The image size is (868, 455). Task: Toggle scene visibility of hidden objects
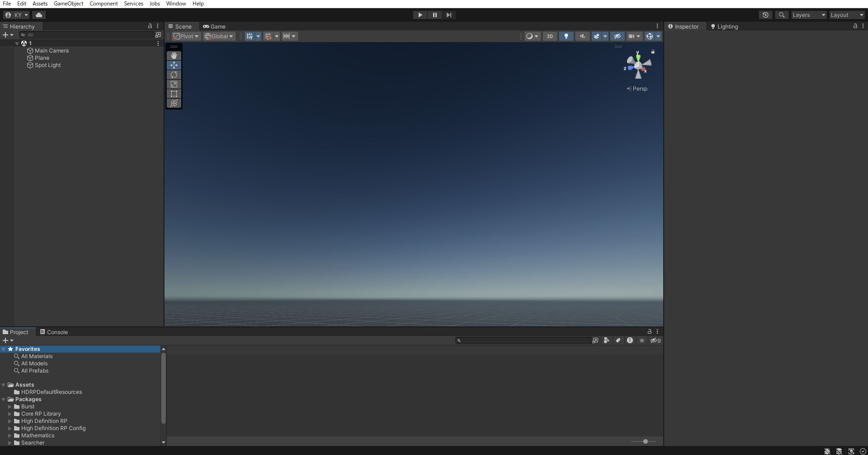click(617, 36)
